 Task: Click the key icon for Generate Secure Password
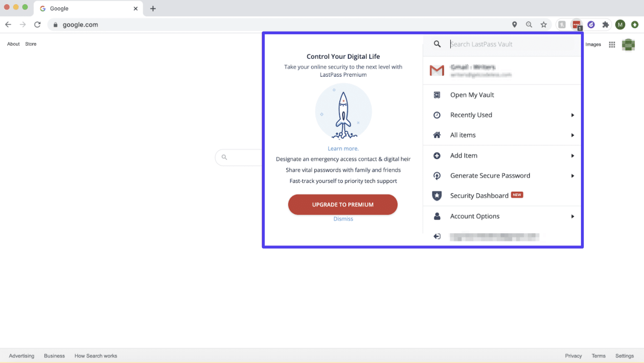437,175
